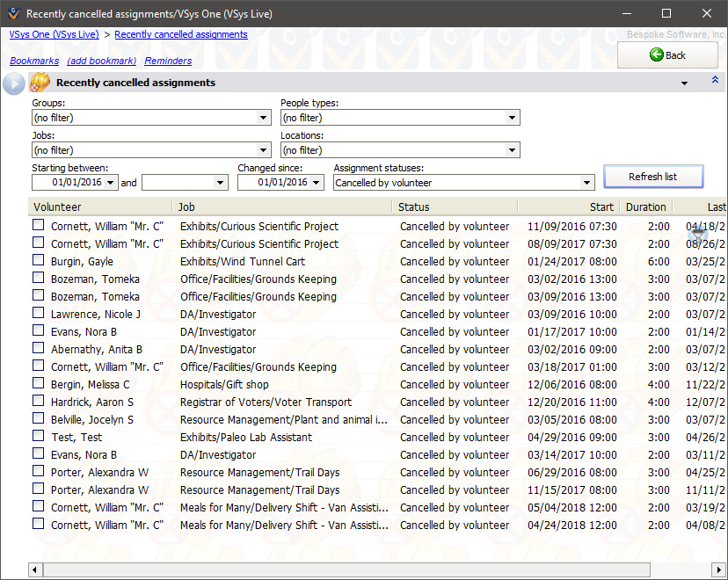Click the blue play arrow icon beside panel title

[14, 83]
